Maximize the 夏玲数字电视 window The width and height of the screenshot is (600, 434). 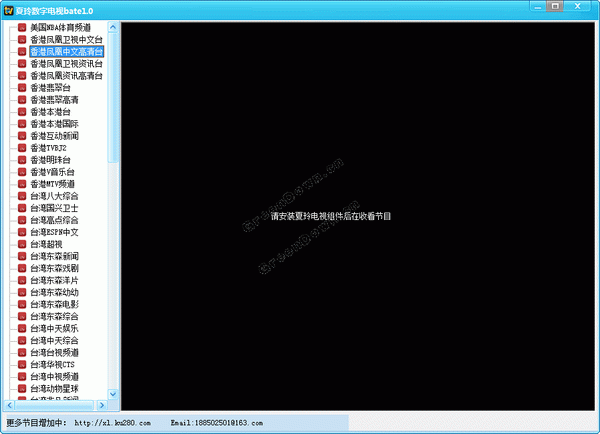555,7
